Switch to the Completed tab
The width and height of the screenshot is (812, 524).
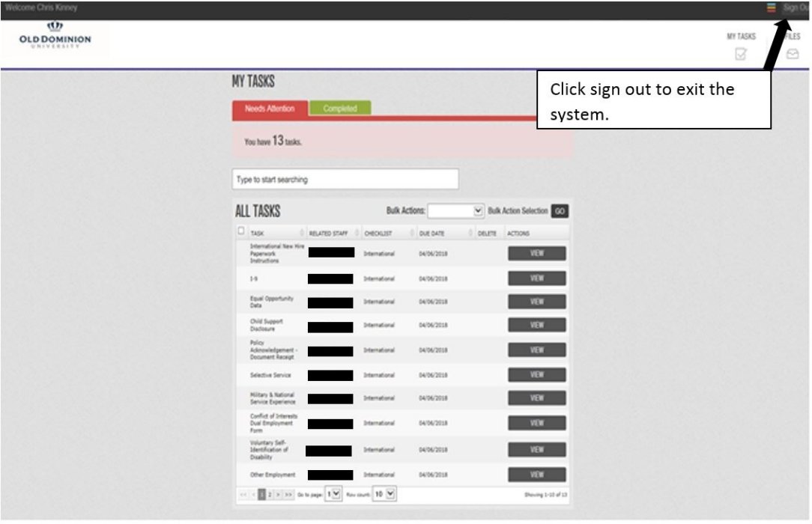(x=340, y=109)
